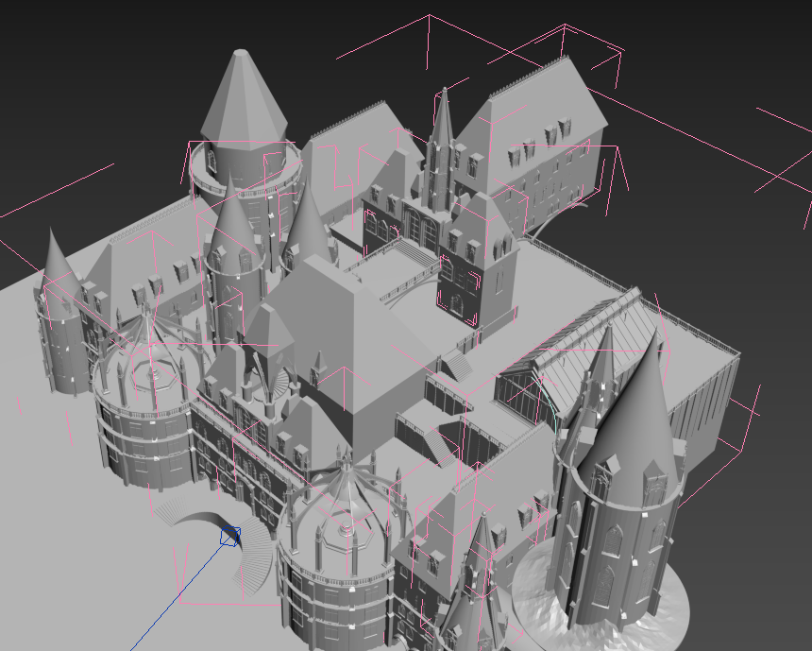This screenshot has height=651, width=812.
Task: Select the small cone tower at far left
Action: pos(57,260)
